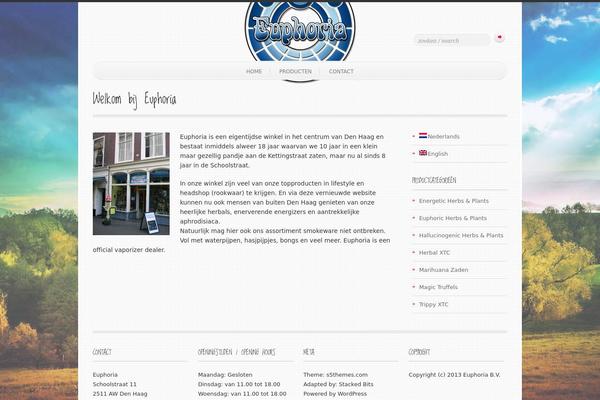Submit search with the red arrow button
This screenshot has width=600, height=400.
point(499,38)
